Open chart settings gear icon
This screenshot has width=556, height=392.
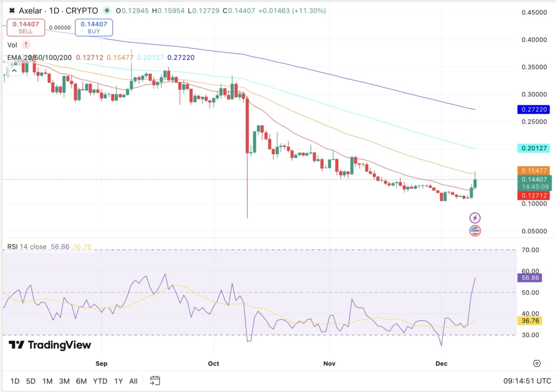tap(537, 363)
